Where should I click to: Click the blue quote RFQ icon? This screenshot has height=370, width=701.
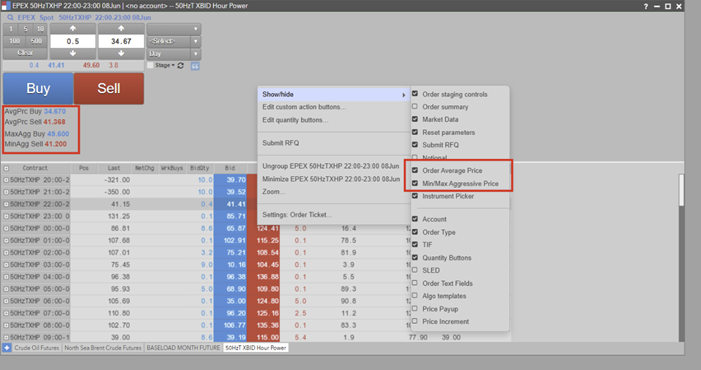pos(195,66)
